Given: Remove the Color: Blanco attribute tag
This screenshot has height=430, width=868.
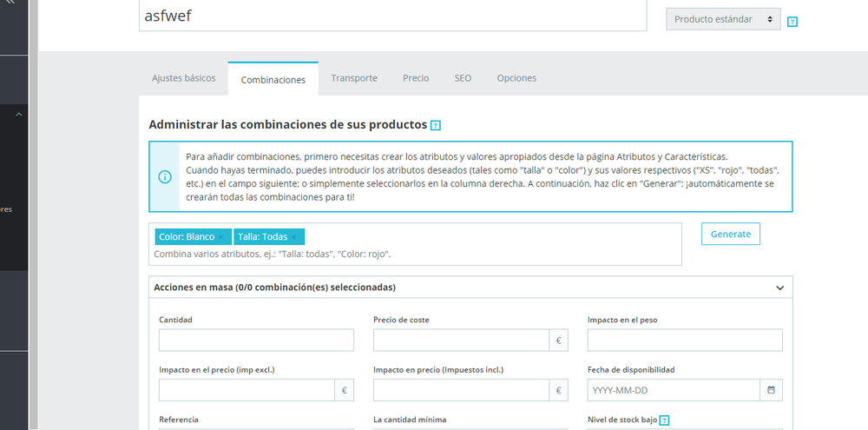Looking at the screenshot, I should coord(221,237).
